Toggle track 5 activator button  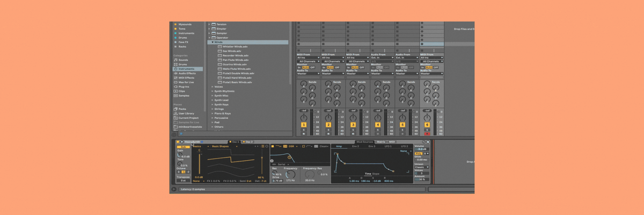(402, 124)
